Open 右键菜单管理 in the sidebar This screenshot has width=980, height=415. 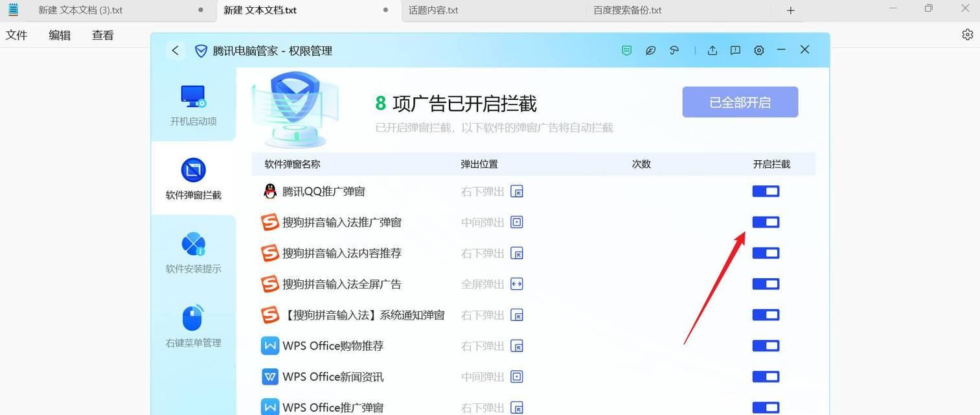(193, 327)
